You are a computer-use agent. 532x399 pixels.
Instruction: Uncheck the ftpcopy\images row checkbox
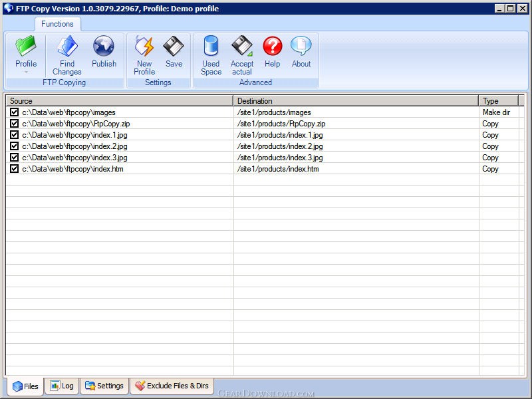tap(14, 112)
